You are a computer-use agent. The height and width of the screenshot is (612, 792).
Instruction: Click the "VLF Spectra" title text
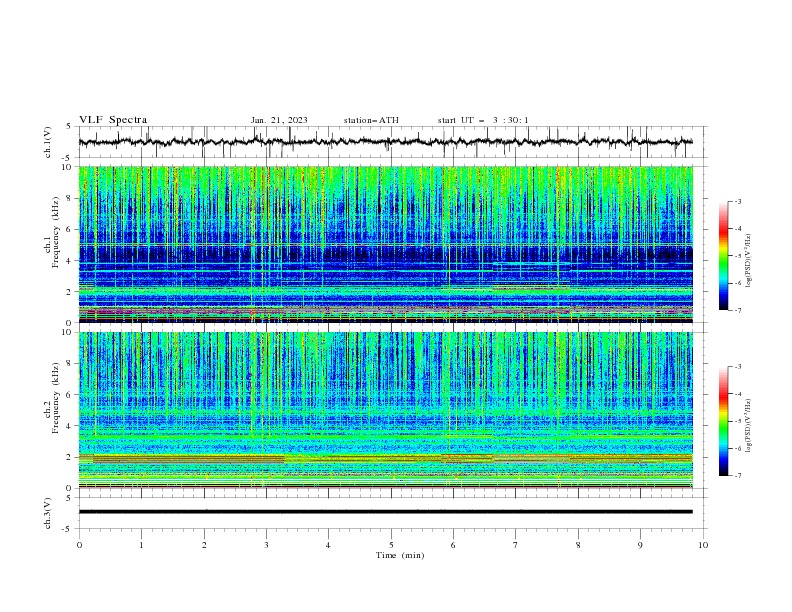click(x=113, y=120)
